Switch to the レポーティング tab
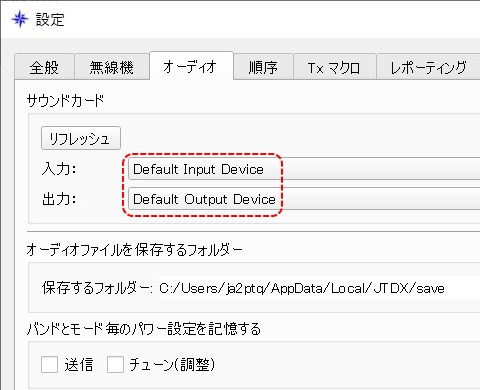 point(428,67)
